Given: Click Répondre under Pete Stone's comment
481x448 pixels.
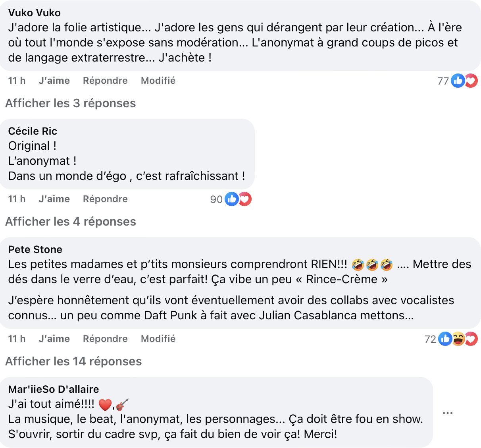Looking at the screenshot, I should pos(105,339).
